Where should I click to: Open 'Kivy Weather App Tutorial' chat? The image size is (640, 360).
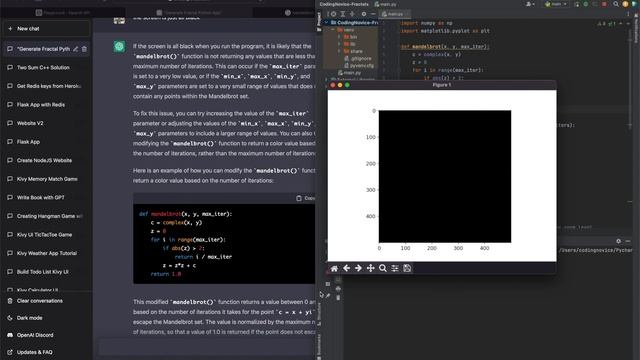46,253
